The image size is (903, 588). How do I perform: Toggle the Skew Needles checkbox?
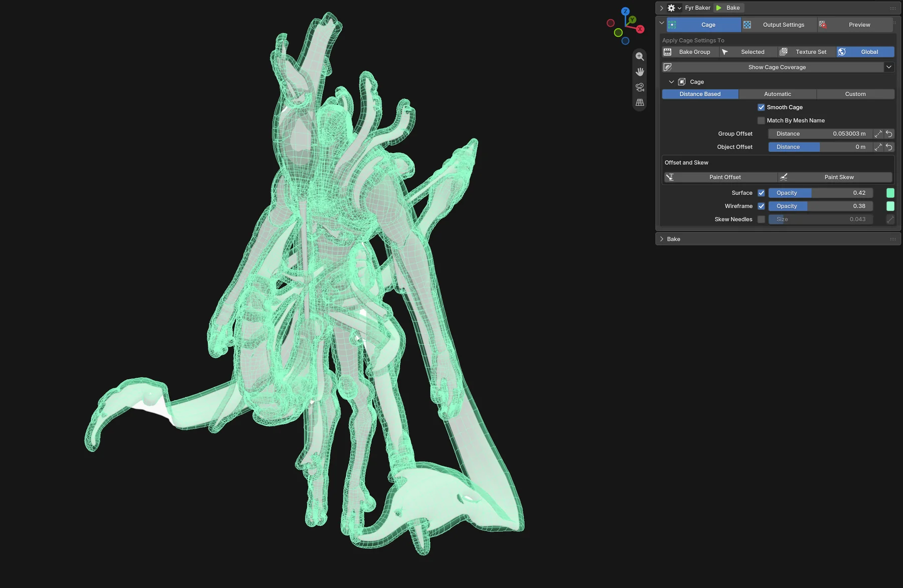tap(761, 219)
